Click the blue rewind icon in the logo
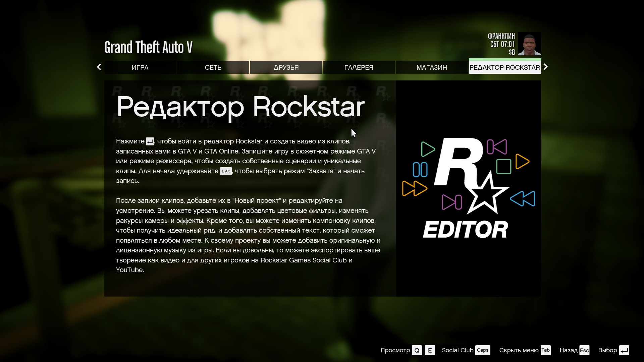Image resolution: width=644 pixels, height=362 pixels. tap(523, 198)
